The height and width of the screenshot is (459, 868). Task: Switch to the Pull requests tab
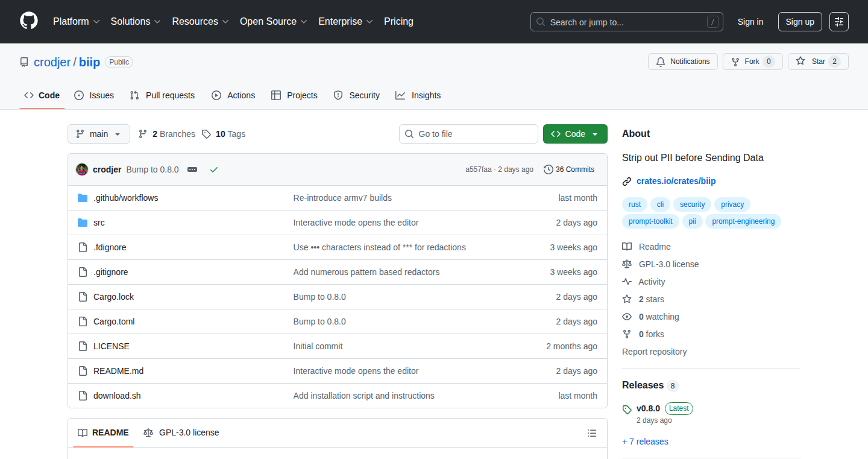pos(163,95)
